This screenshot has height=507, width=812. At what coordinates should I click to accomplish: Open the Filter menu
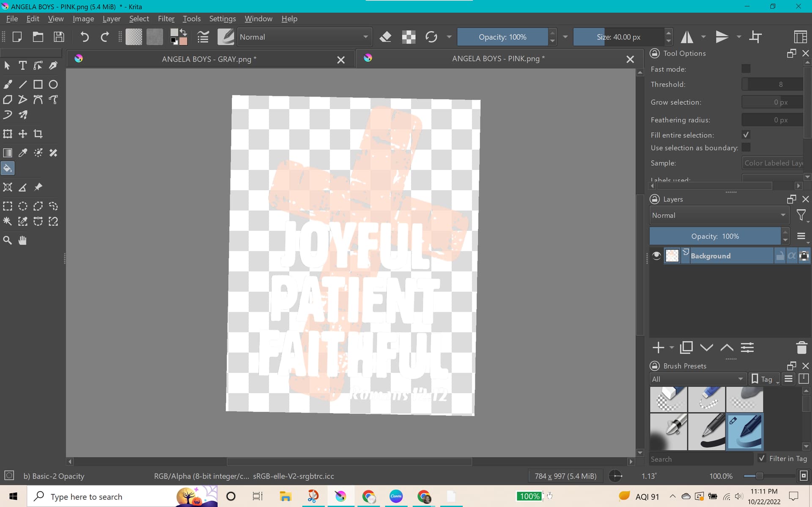click(166, 19)
